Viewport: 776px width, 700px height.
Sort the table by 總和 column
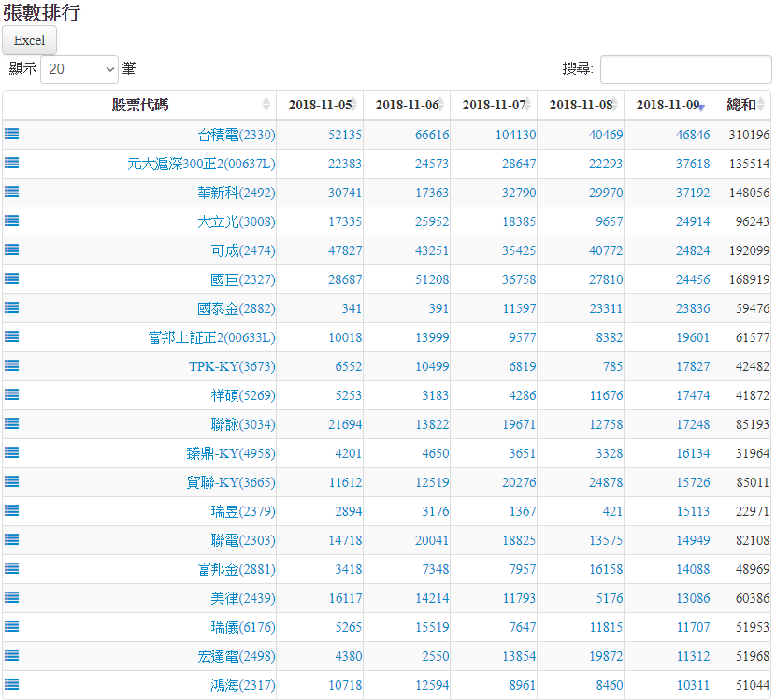click(x=741, y=105)
